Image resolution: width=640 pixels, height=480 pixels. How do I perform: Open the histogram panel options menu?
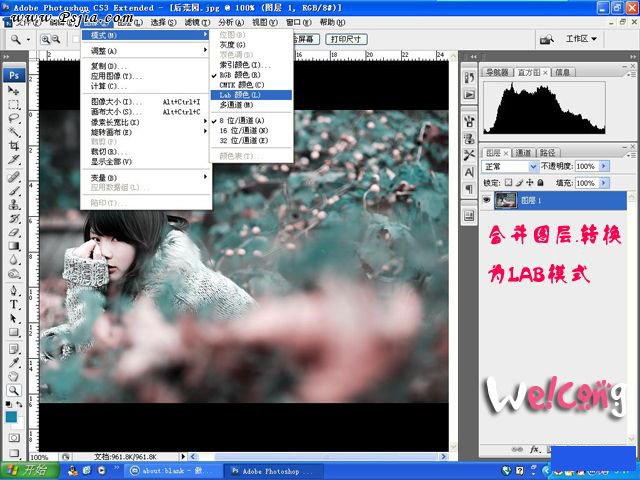click(x=631, y=74)
